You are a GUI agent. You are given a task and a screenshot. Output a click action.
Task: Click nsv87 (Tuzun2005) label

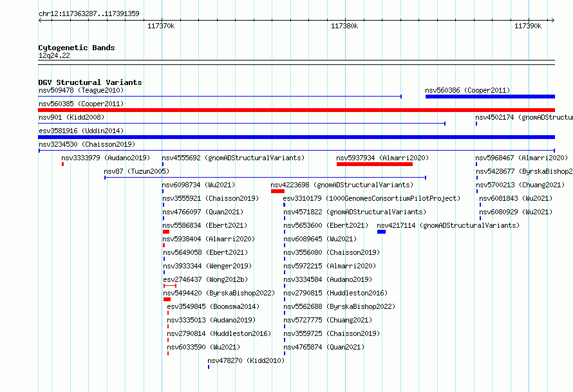pos(136,171)
